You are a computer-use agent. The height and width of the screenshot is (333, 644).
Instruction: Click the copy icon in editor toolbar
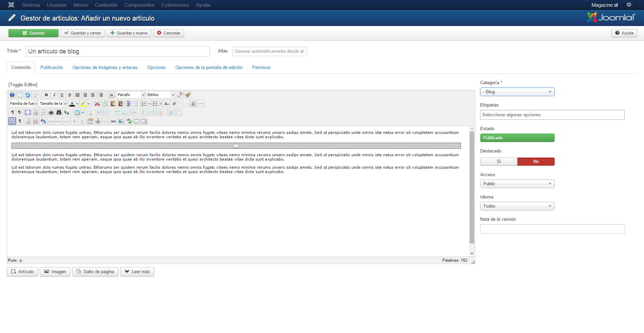[105, 103]
